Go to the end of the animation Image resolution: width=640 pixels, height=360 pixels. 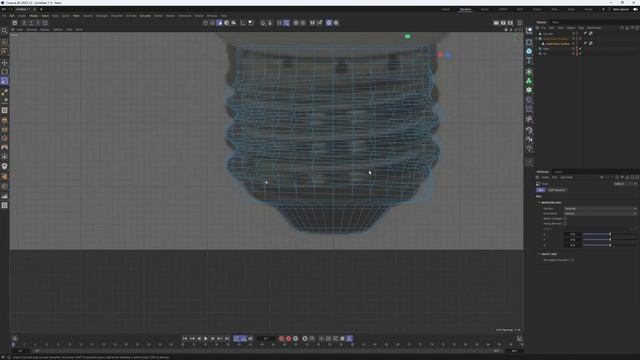227,338
